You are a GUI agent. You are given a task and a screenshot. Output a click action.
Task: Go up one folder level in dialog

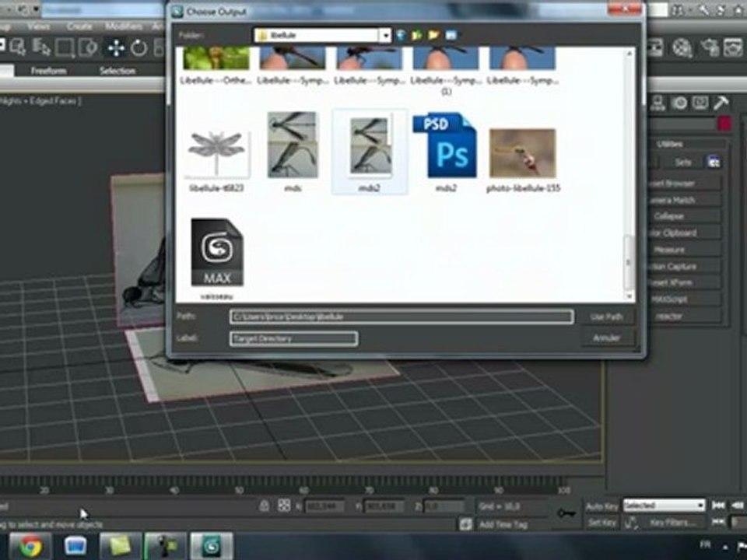417,35
